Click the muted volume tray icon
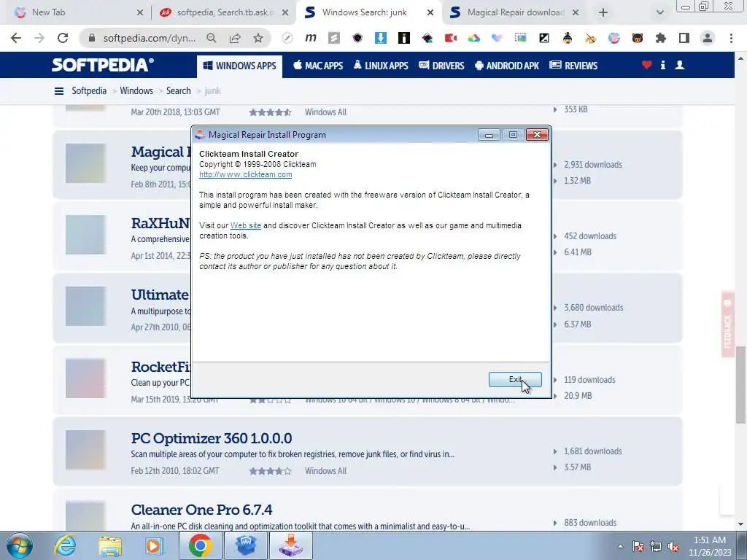Image resolution: width=747 pixels, height=560 pixels. [673, 546]
